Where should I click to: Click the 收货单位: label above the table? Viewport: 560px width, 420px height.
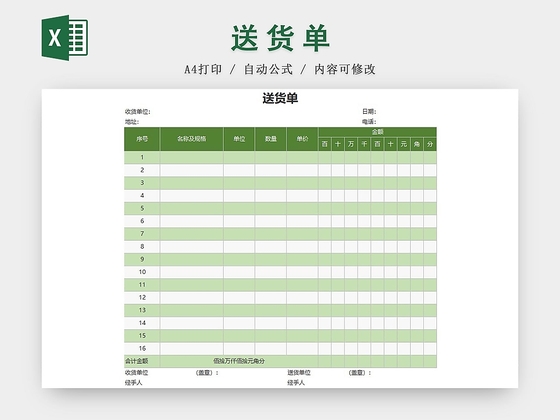(138, 112)
